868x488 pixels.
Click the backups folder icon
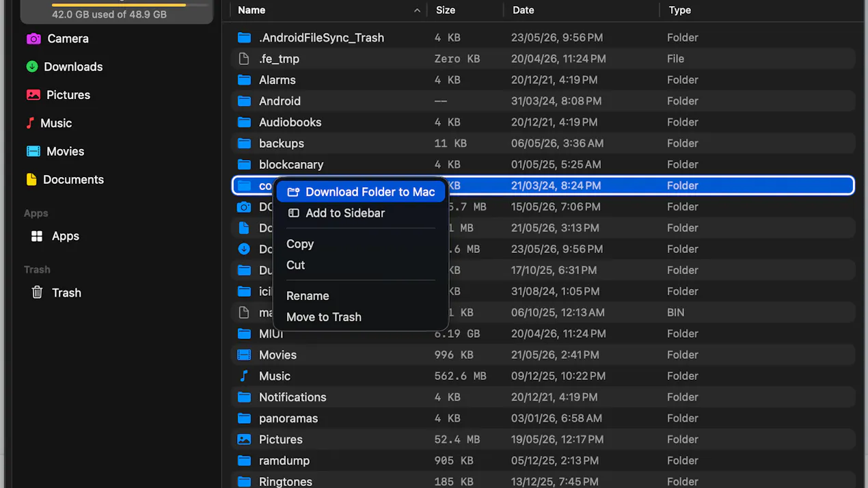click(x=244, y=144)
